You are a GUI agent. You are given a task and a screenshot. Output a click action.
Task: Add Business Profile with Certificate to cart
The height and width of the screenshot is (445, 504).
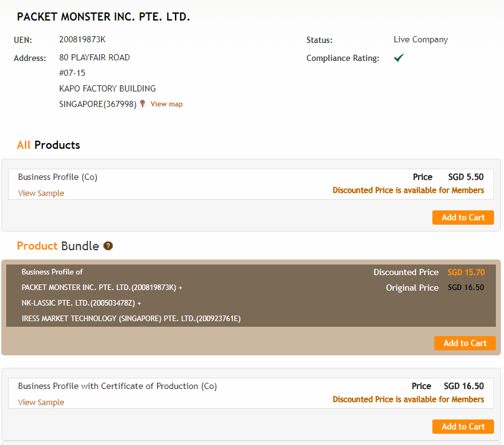click(x=463, y=427)
